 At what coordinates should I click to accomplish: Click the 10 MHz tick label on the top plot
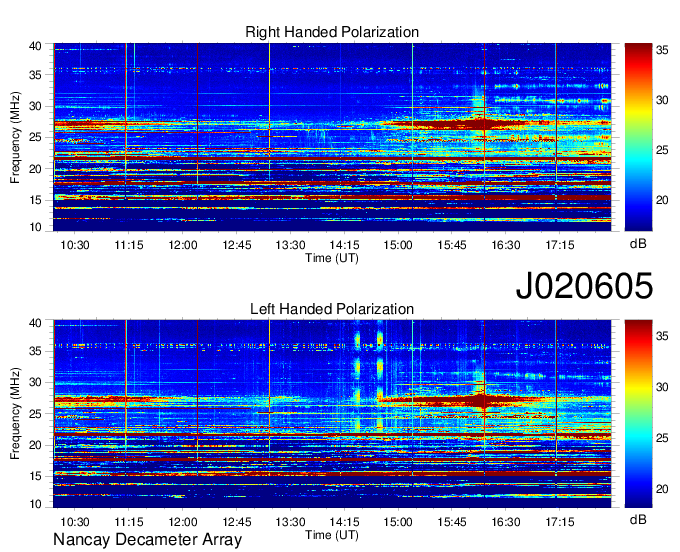coord(35,227)
